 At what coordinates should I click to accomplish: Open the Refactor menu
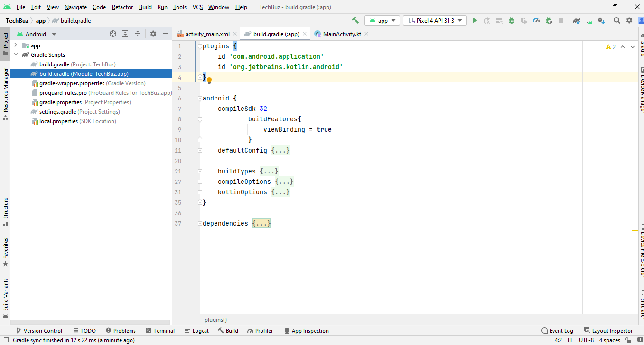[122, 7]
